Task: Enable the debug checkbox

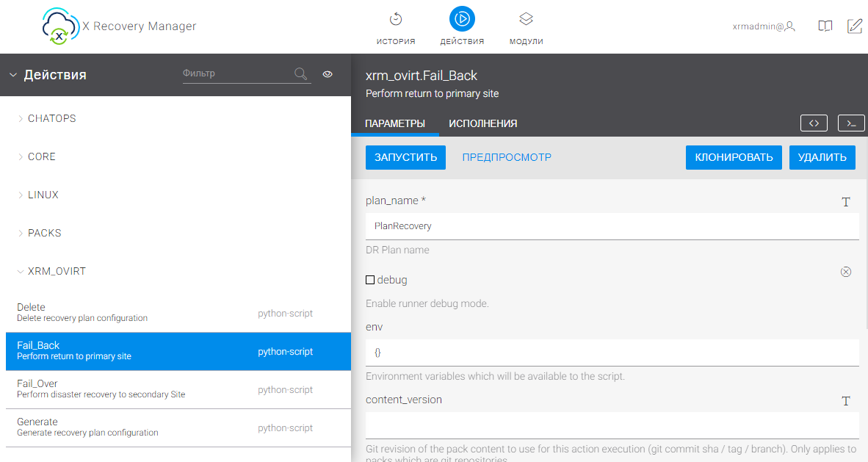Action: 370,280
